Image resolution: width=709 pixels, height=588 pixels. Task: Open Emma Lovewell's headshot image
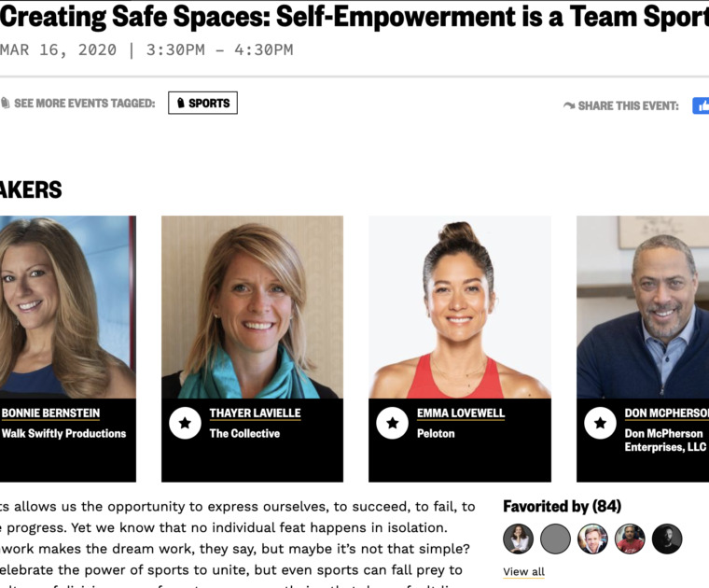click(460, 307)
